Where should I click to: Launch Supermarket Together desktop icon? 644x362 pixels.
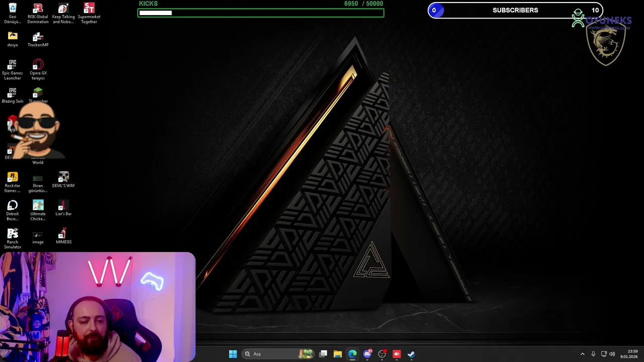(x=89, y=13)
